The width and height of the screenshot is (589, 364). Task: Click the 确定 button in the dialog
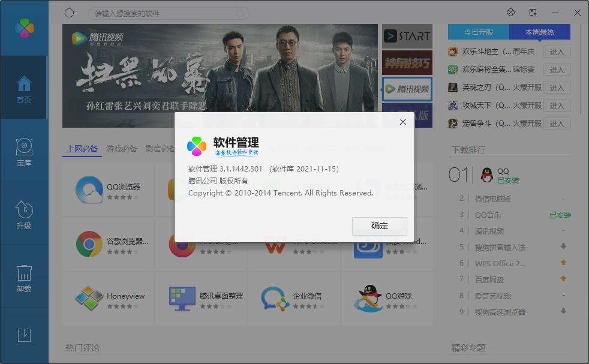click(x=380, y=226)
